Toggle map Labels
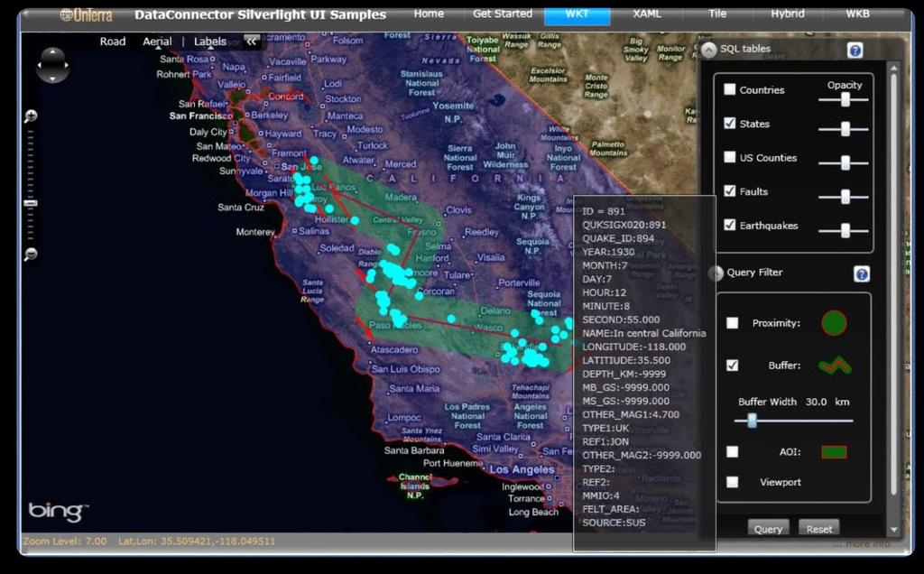Screen dimensions: 924x574 coord(209,42)
